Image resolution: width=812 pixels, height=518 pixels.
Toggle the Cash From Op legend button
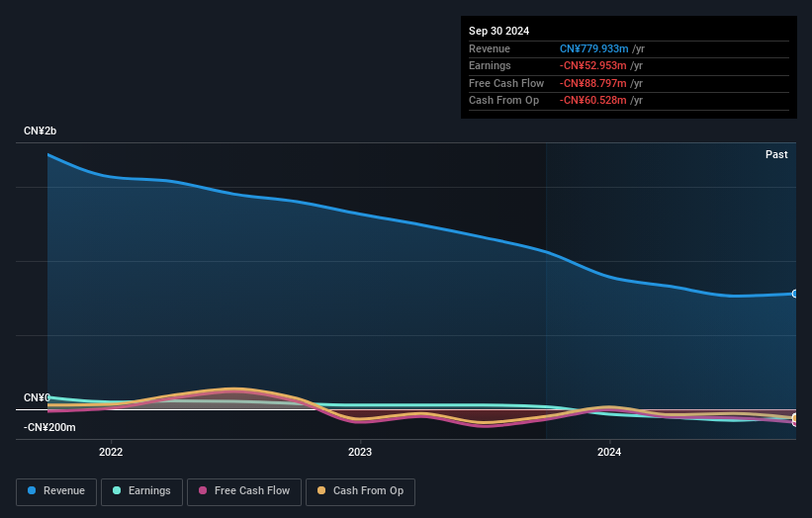click(x=360, y=491)
